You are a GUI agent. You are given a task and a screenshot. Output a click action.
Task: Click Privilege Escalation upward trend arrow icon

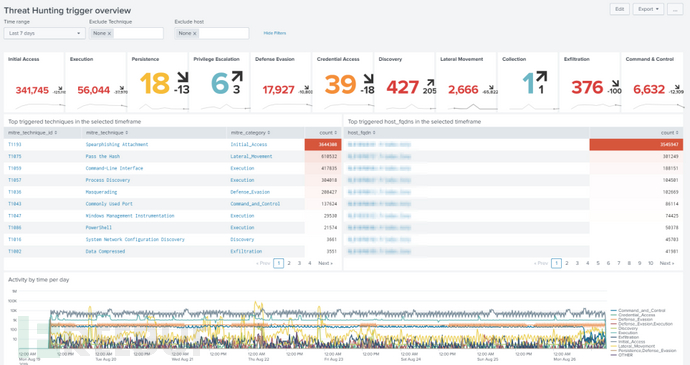coord(237,76)
